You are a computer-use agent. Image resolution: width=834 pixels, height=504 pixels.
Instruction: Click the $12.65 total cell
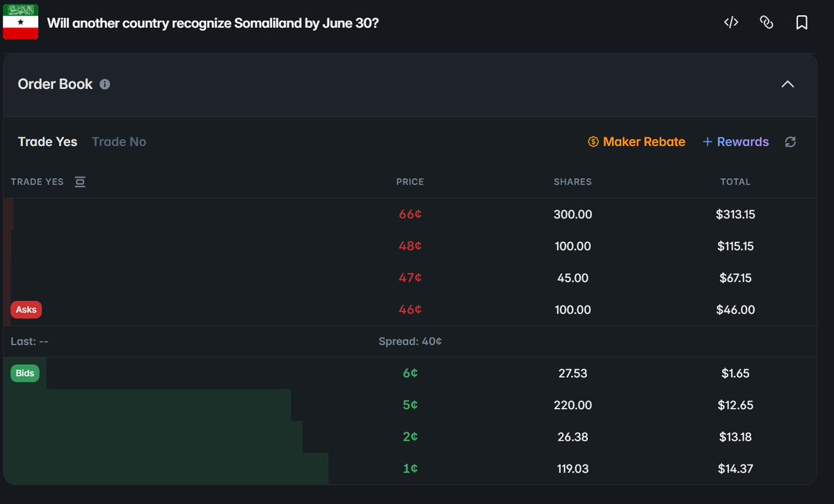point(735,405)
